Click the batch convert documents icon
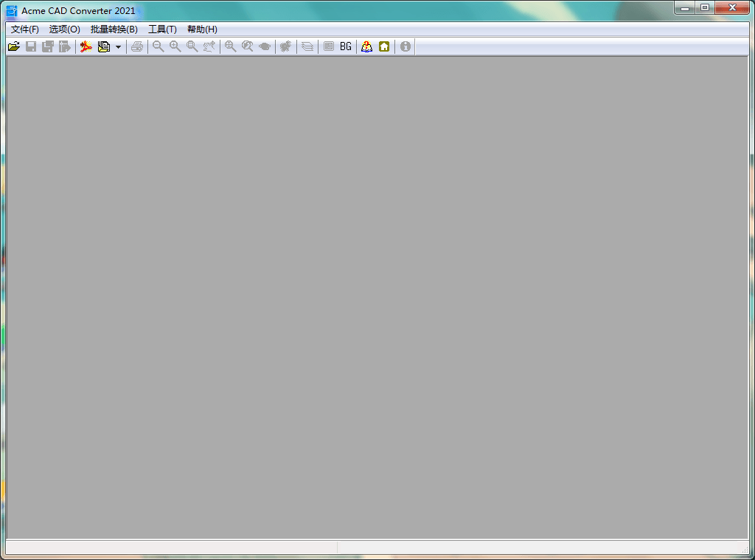 [x=104, y=46]
